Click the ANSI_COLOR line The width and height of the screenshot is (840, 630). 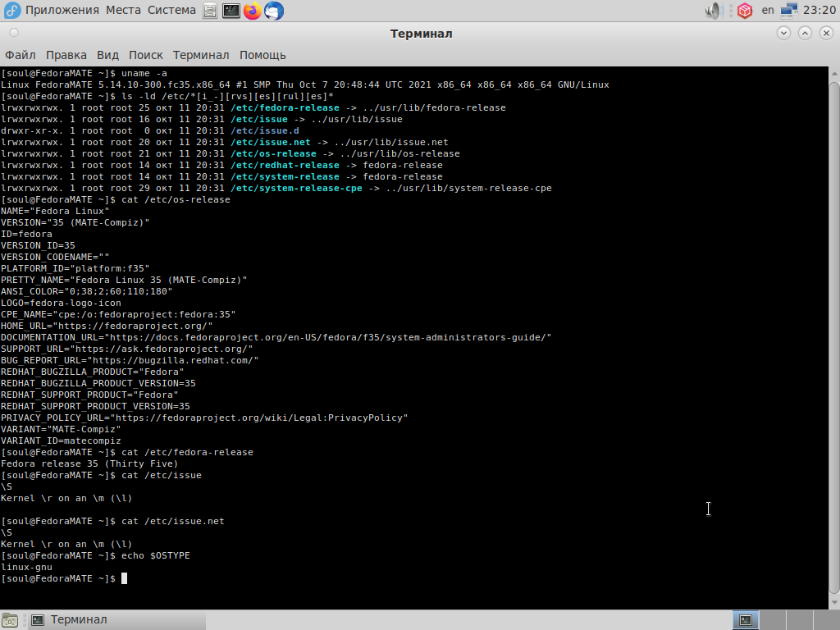tap(86, 291)
